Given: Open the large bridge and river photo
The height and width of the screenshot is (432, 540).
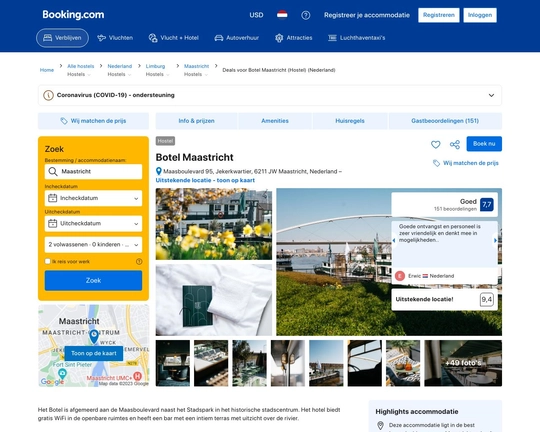Looking at the screenshot, I should [x=334, y=262].
